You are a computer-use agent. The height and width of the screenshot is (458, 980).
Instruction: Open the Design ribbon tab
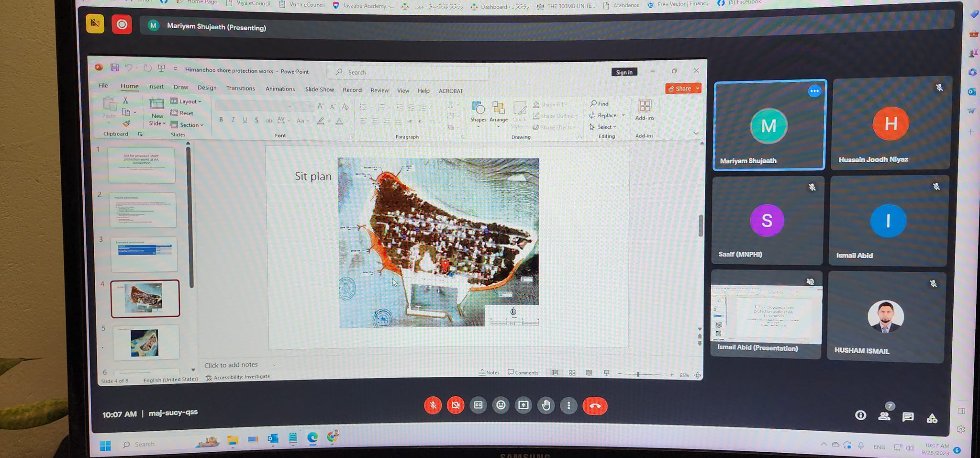point(207,88)
